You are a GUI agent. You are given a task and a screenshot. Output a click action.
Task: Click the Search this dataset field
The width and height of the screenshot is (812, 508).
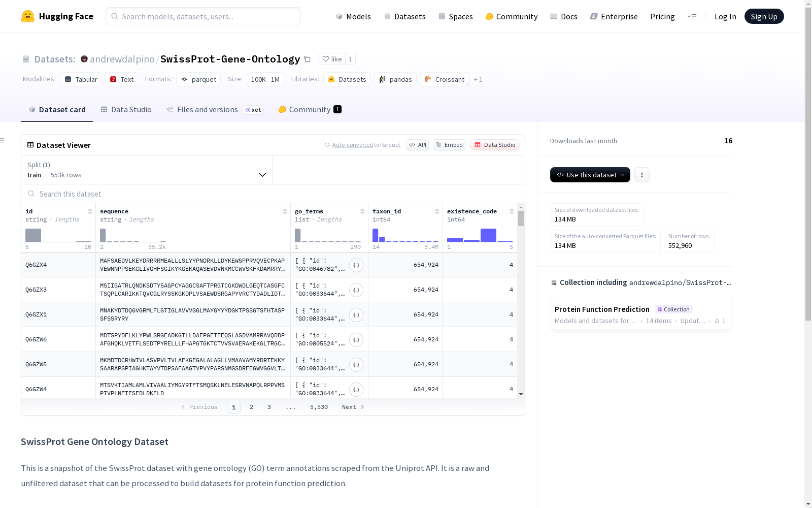tap(273, 194)
